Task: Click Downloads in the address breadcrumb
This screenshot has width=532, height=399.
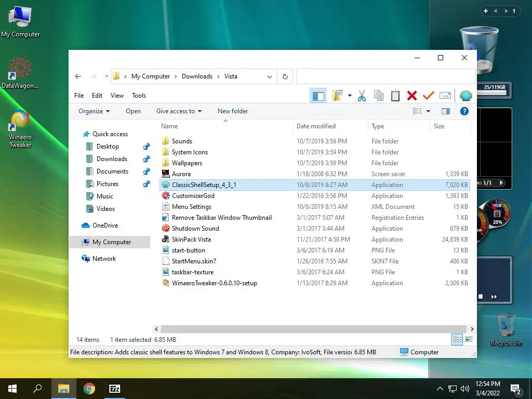Action: (197, 76)
